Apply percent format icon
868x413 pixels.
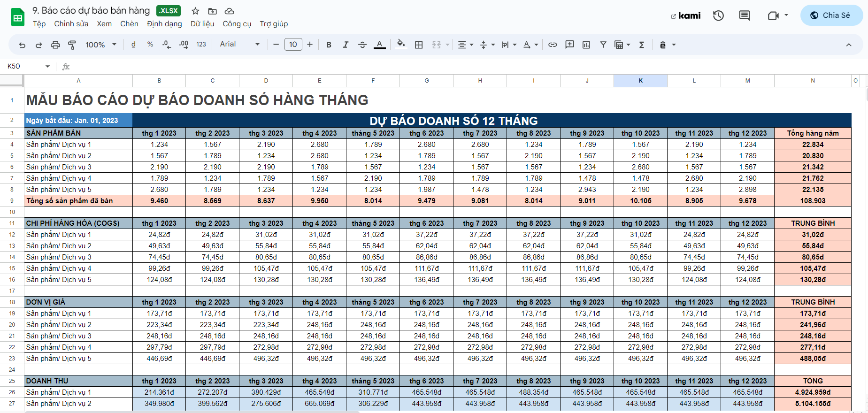(150, 44)
